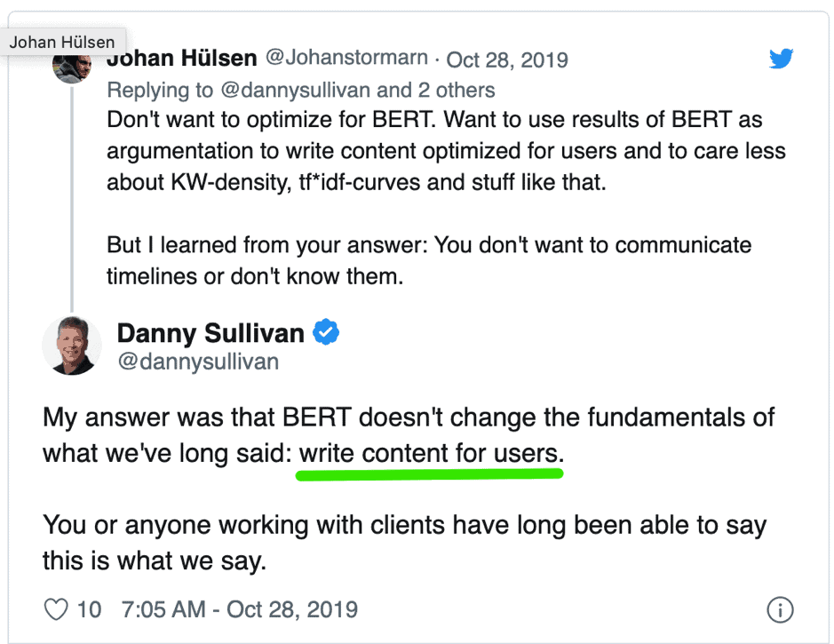Click the like count of 10
The image size is (834, 644).
point(89,609)
